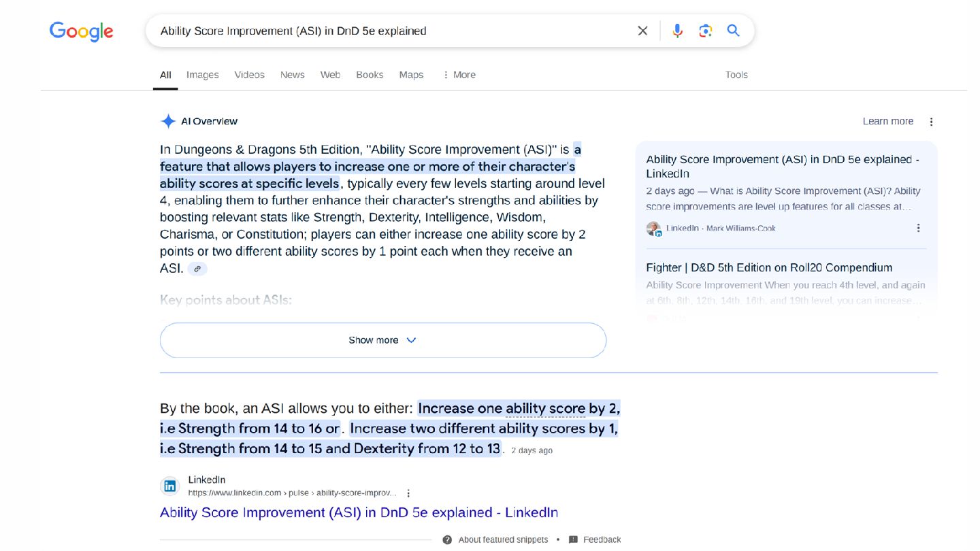980x551 pixels.
Task: Click the linkedin.com pulse URL breadcrumb
Action: click(x=292, y=493)
